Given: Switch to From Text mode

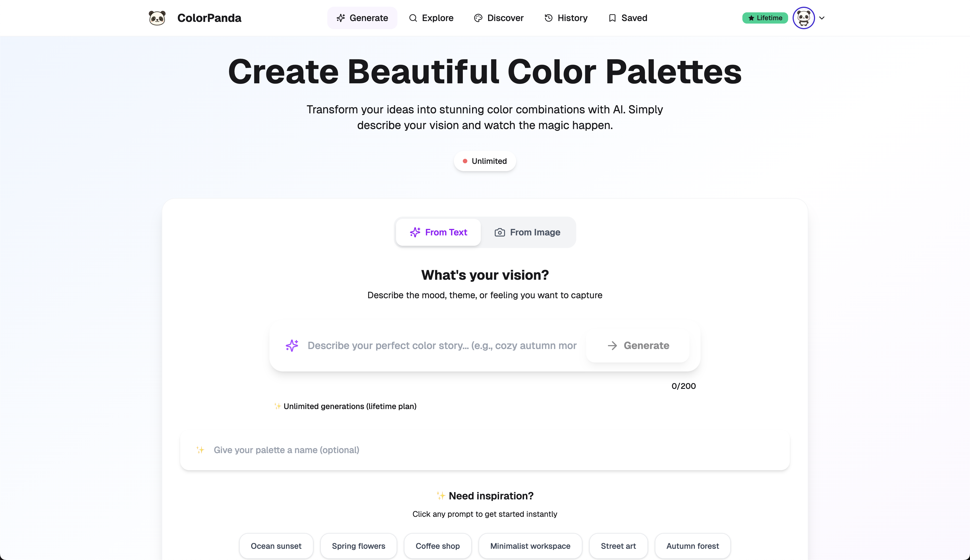Looking at the screenshot, I should click(438, 232).
